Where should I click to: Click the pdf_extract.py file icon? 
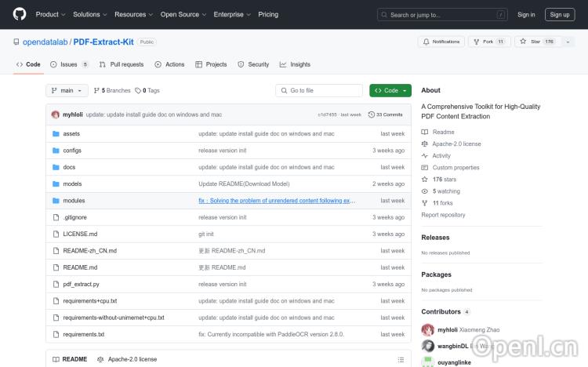(56, 284)
